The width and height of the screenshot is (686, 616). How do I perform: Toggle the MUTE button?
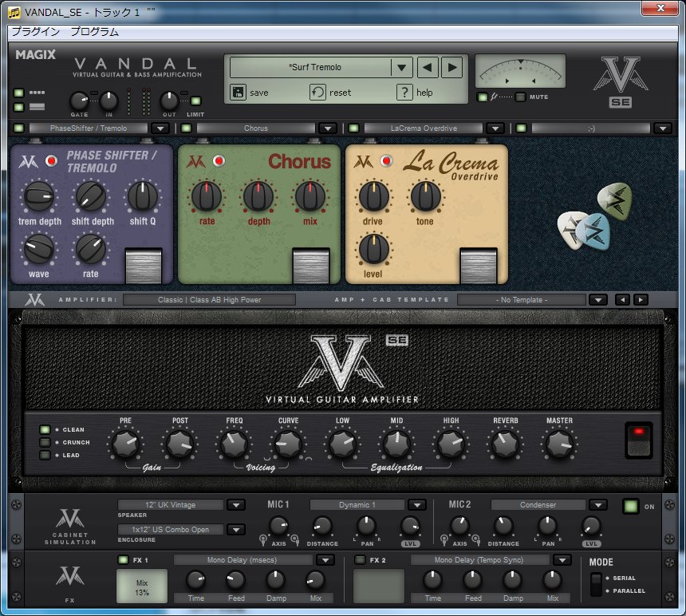point(520,97)
